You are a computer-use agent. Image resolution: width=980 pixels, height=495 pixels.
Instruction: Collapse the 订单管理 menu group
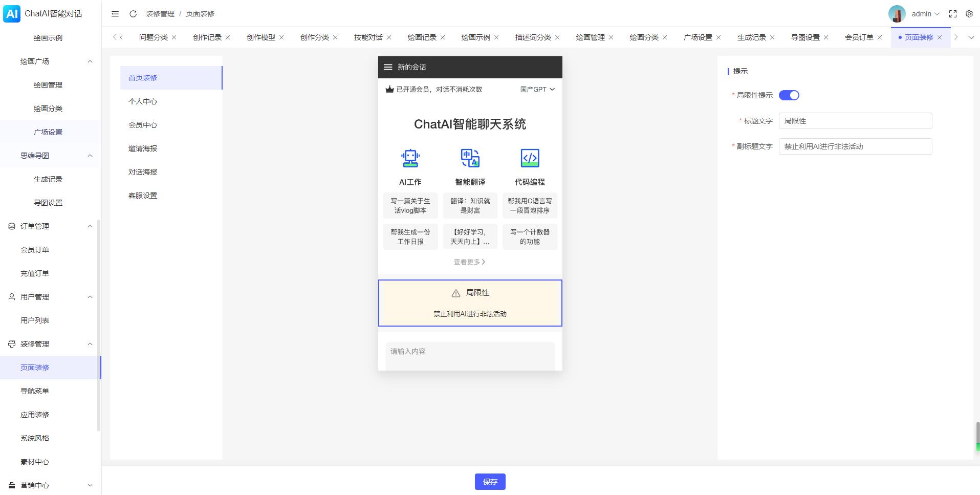pos(90,226)
